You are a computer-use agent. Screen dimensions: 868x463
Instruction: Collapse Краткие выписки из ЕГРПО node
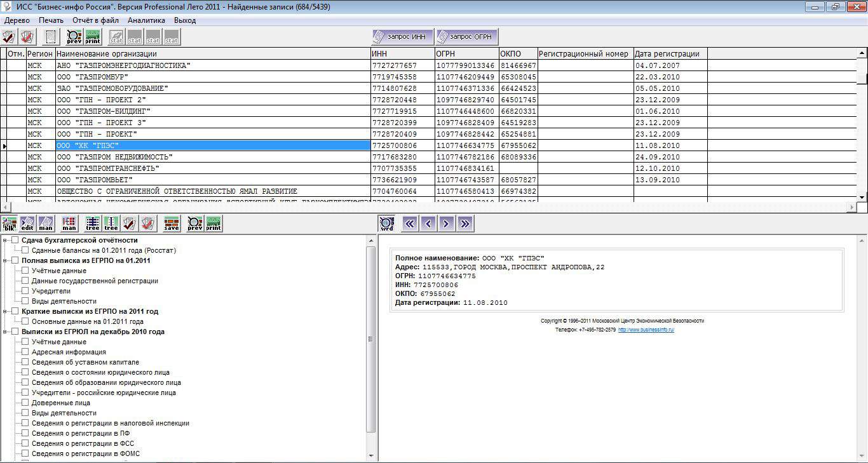6,311
